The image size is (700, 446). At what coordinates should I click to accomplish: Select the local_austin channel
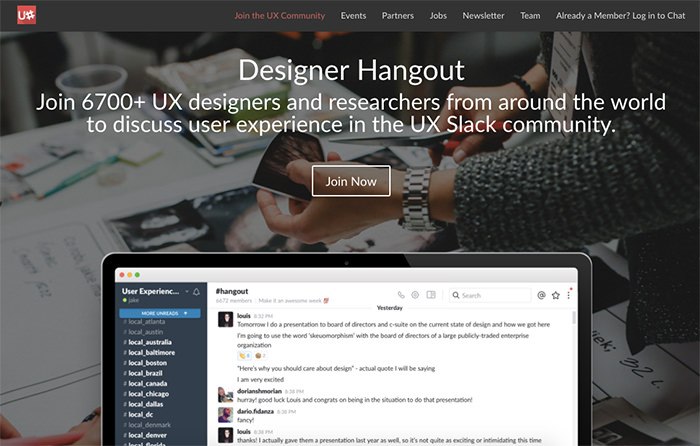pos(143,332)
